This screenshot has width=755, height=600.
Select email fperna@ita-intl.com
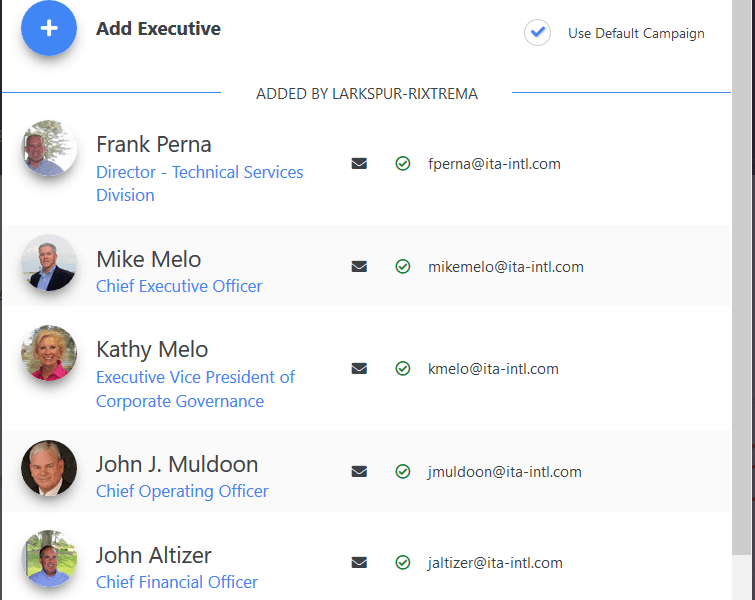point(494,164)
